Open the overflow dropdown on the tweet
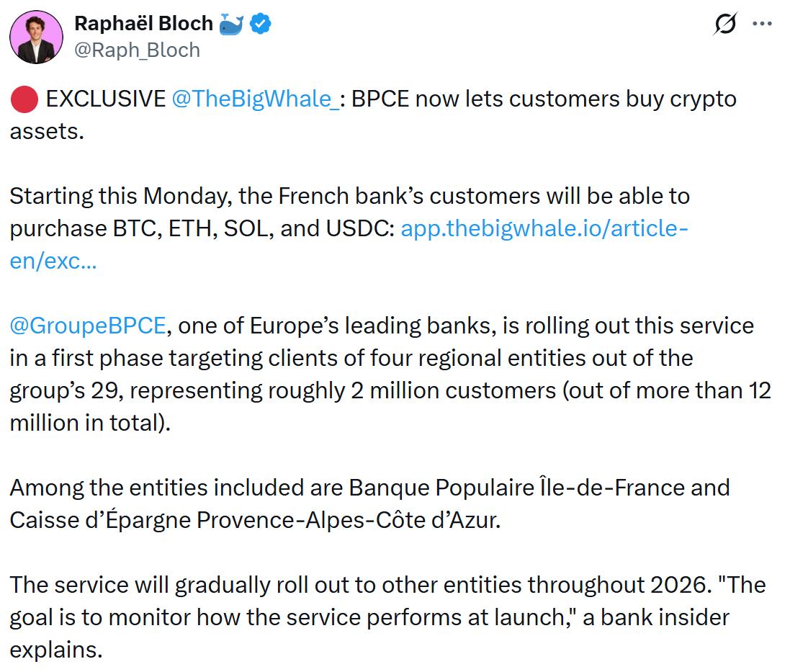This screenshot has height=672, width=790. (x=763, y=24)
